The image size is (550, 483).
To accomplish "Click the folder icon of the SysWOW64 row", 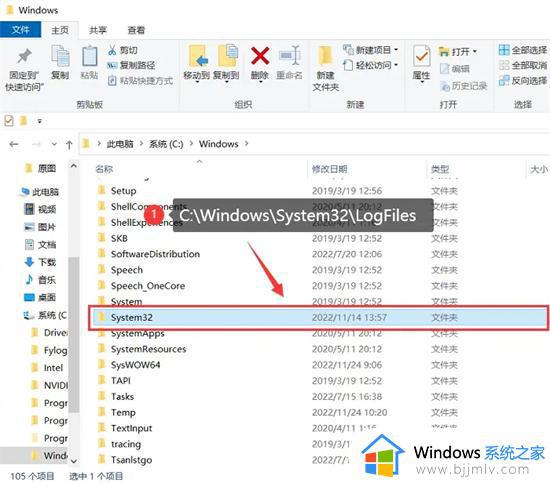I will pyautogui.click(x=102, y=364).
